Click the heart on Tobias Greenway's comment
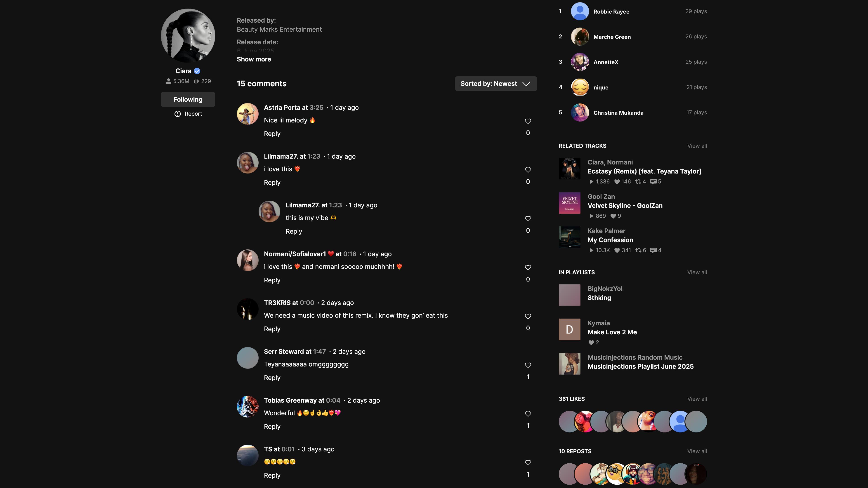868x488 pixels. coord(528,414)
